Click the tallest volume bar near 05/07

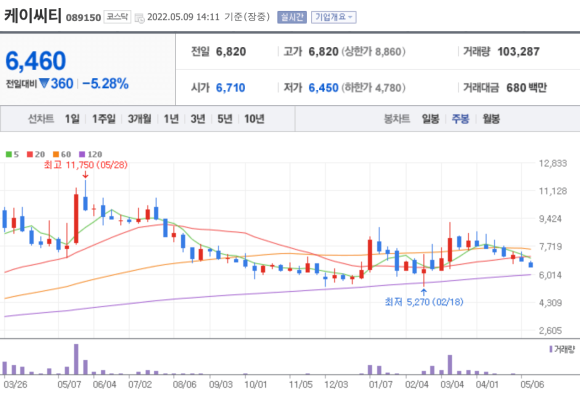point(76,359)
